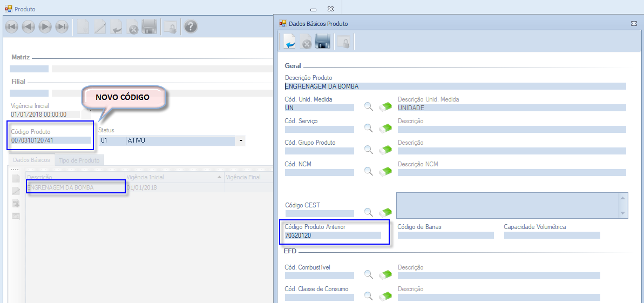Image resolution: width=644 pixels, height=303 pixels.
Task: Clear Cód. Unid. Medida with green eraser
Action: point(385,107)
